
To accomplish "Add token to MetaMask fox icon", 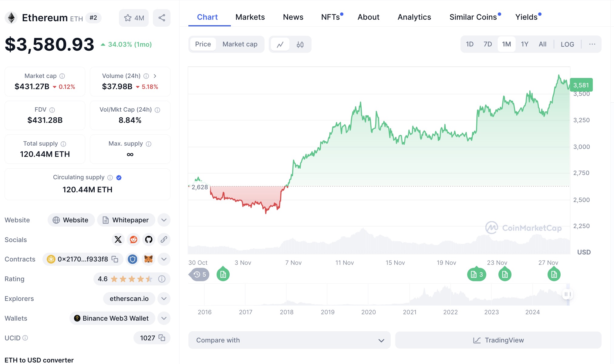I will (x=148, y=259).
